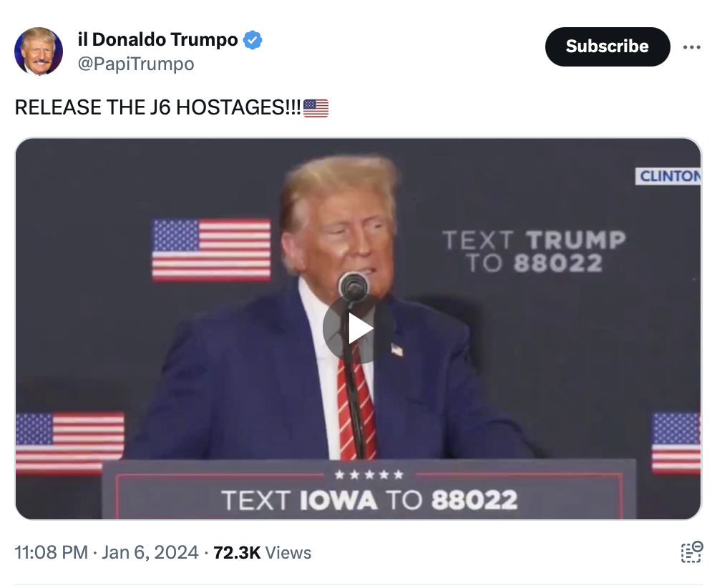Screen dimensions: 717x588
Task: Click the flag at the video's lower-left edge
Action: (69, 443)
